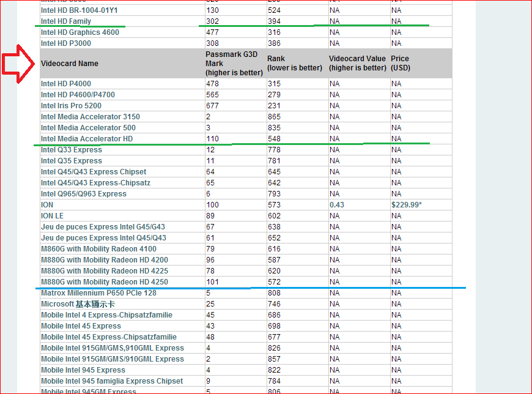
Task: Click Intel Q45/Q43 Express Chipset link
Action: (94, 172)
